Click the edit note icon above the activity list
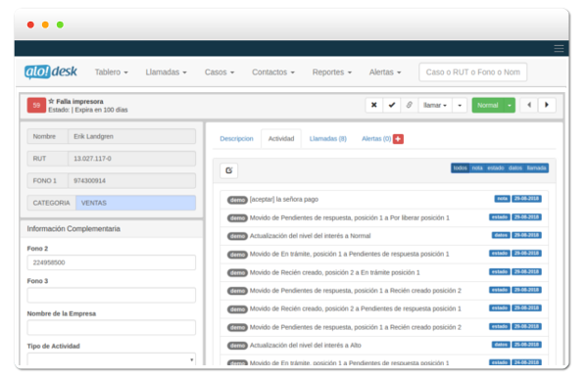This screenshot has height=379, width=588. point(228,170)
